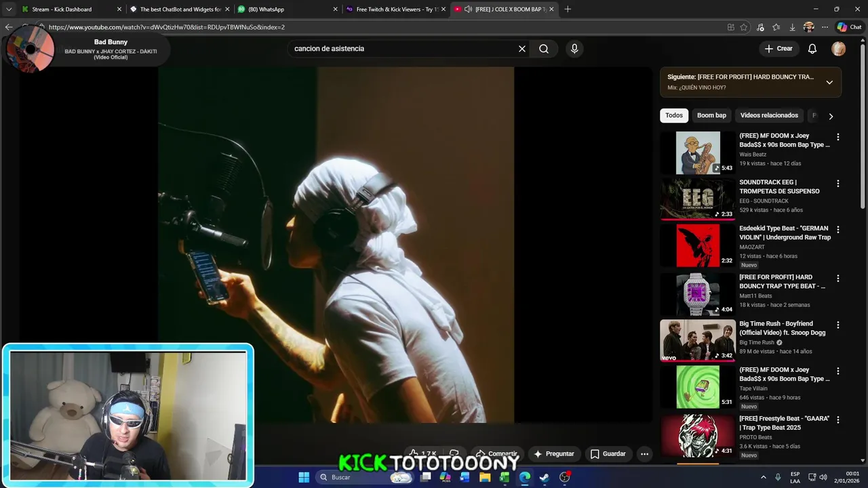Open the SOUNDTRACK EEG trumpets video title
The height and width of the screenshot is (488, 868).
pyautogui.click(x=779, y=186)
